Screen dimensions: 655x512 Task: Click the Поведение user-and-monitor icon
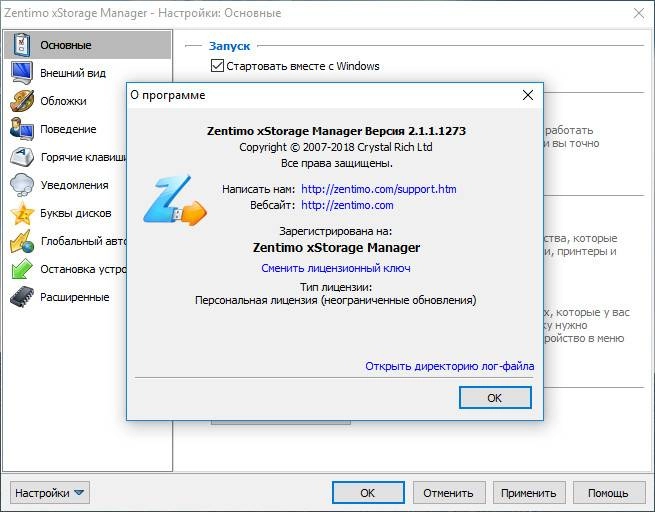point(22,129)
